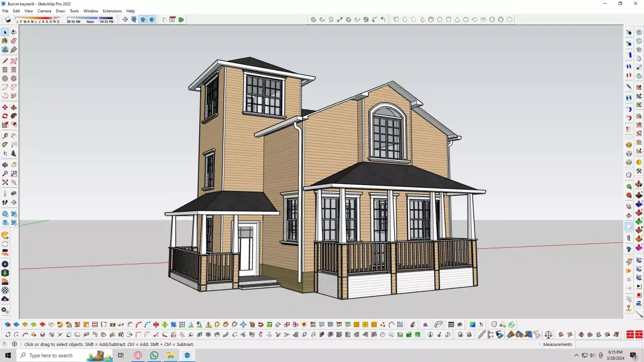644x362 pixels.
Task: Select the Follow Me tool
Action: pyautogui.click(x=13, y=116)
